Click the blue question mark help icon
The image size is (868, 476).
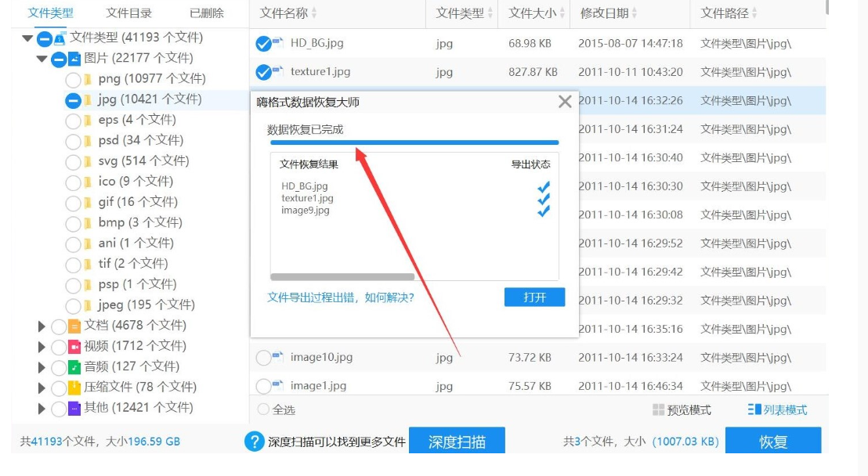(x=254, y=442)
